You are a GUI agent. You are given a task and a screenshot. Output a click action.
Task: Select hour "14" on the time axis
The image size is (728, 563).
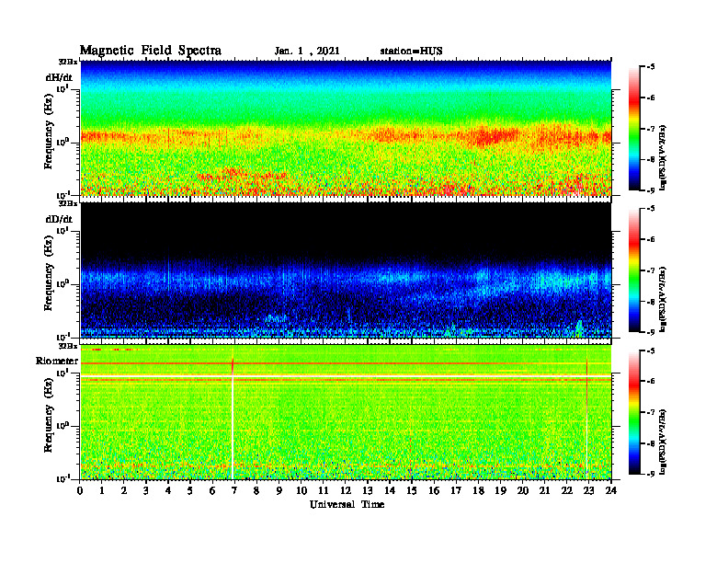[x=390, y=490]
